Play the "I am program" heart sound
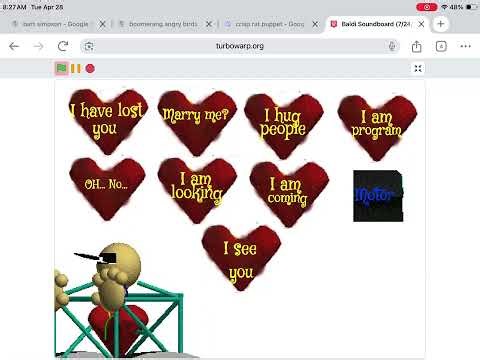 coord(377,127)
